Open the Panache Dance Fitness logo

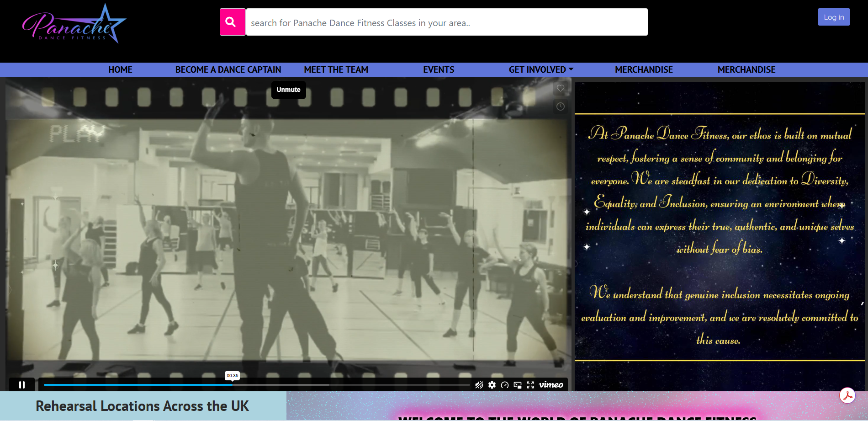point(74,24)
